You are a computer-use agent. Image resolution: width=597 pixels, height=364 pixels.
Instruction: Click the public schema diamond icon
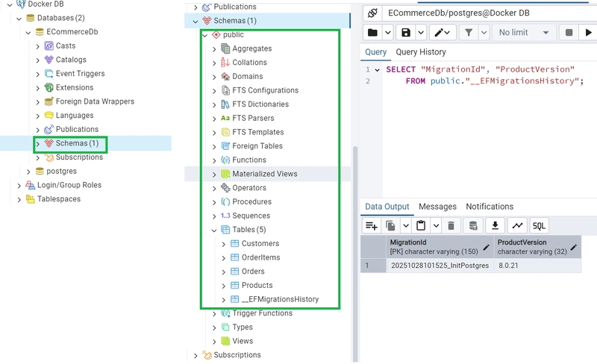pyautogui.click(x=216, y=35)
